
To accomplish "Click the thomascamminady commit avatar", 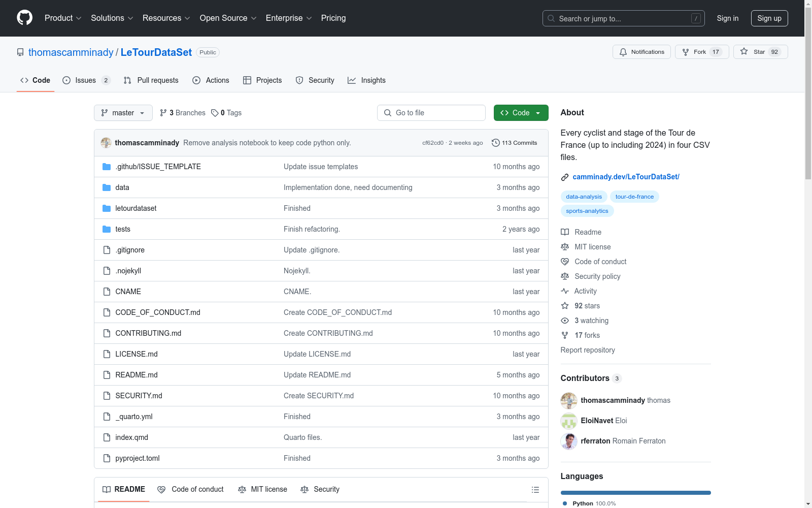I will [106, 143].
